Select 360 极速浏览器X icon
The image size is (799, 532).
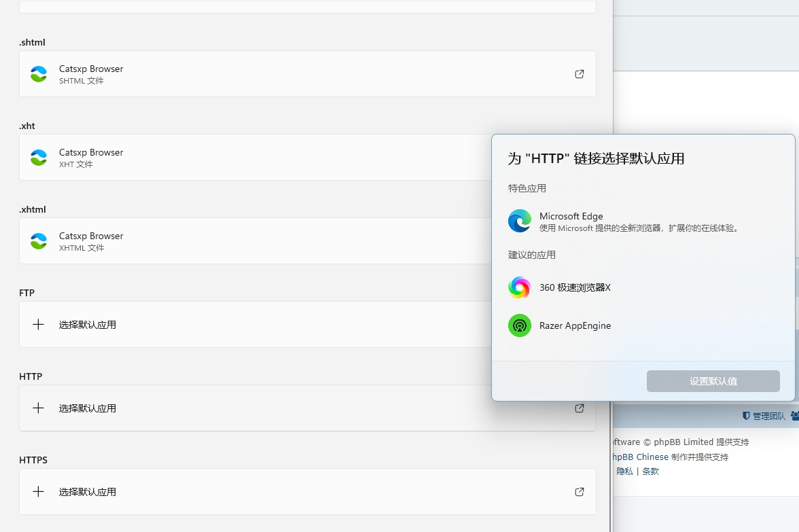pos(520,287)
